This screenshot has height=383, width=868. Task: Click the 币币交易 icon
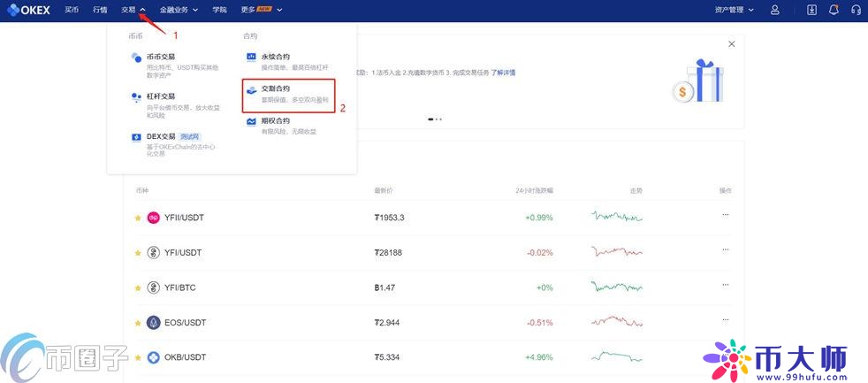coord(136,57)
